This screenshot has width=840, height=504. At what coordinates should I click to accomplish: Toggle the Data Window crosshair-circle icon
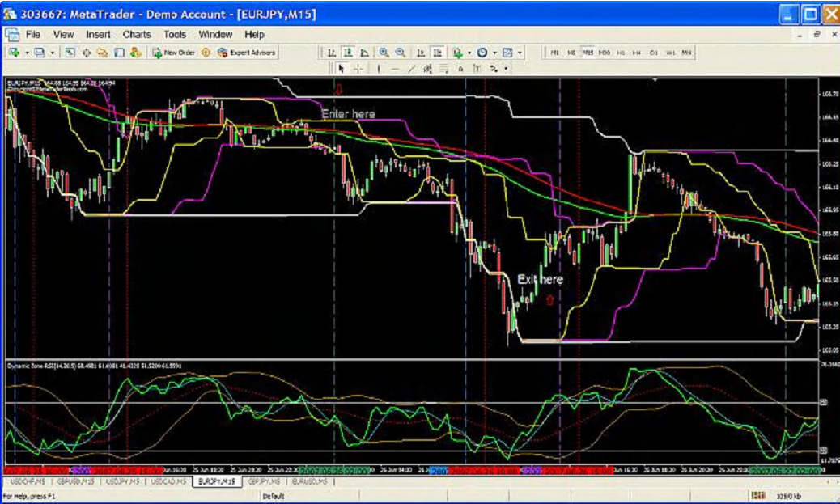click(87, 53)
